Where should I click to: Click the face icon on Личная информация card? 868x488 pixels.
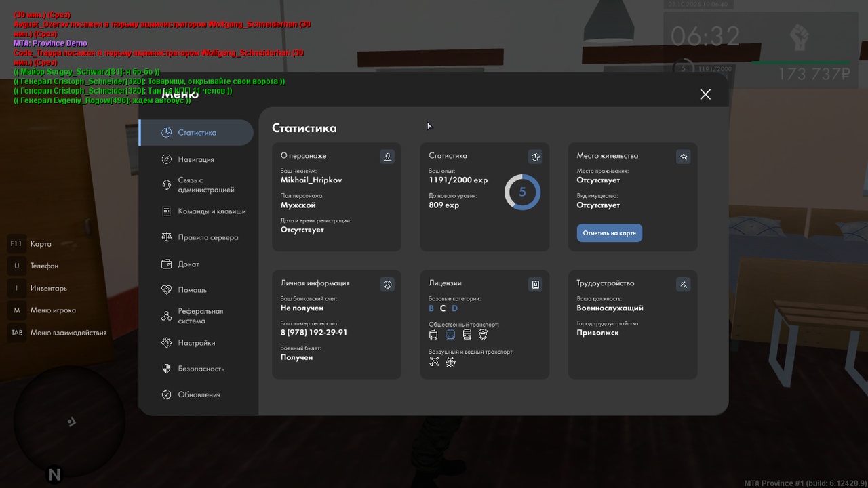[x=387, y=285]
